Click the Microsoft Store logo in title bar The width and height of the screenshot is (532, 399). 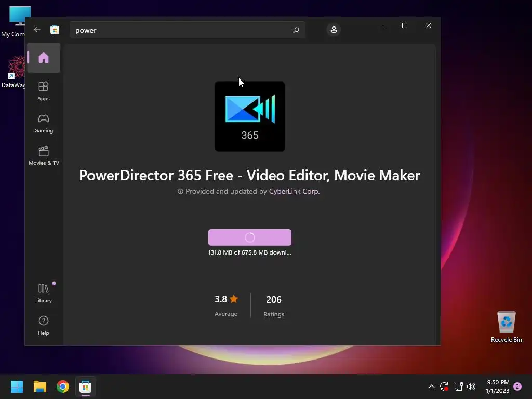coord(55,30)
